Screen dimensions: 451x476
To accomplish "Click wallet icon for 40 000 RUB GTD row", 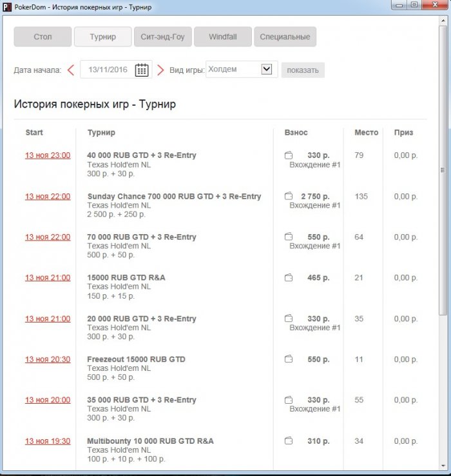I will (289, 155).
